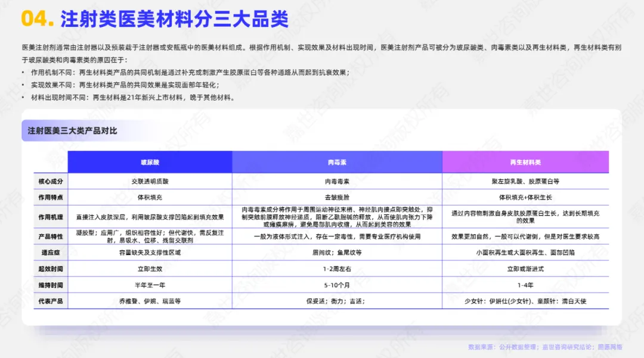Click the cell 体积填充+体积生长
The height and width of the screenshot is (358, 644).
pyautogui.click(x=525, y=197)
